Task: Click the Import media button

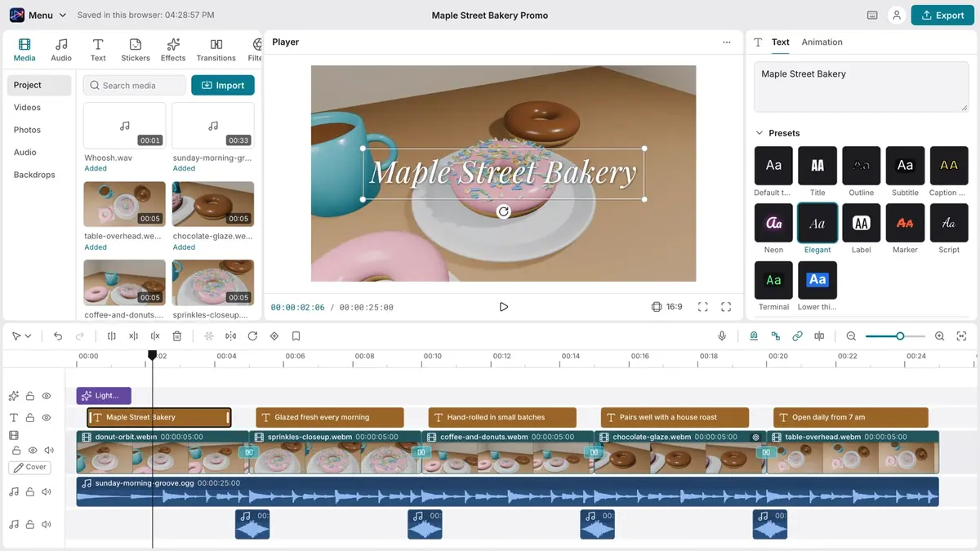Action: coord(223,85)
